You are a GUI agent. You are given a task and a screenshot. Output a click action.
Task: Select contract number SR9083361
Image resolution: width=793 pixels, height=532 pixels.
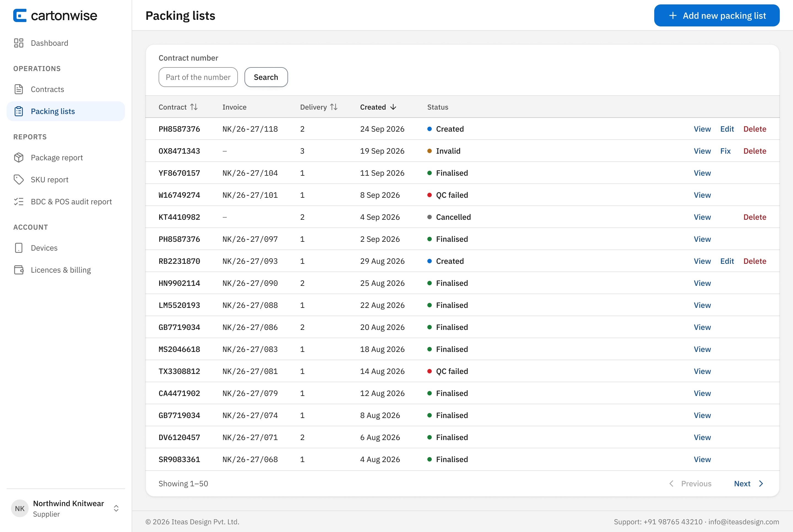point(180,459)
